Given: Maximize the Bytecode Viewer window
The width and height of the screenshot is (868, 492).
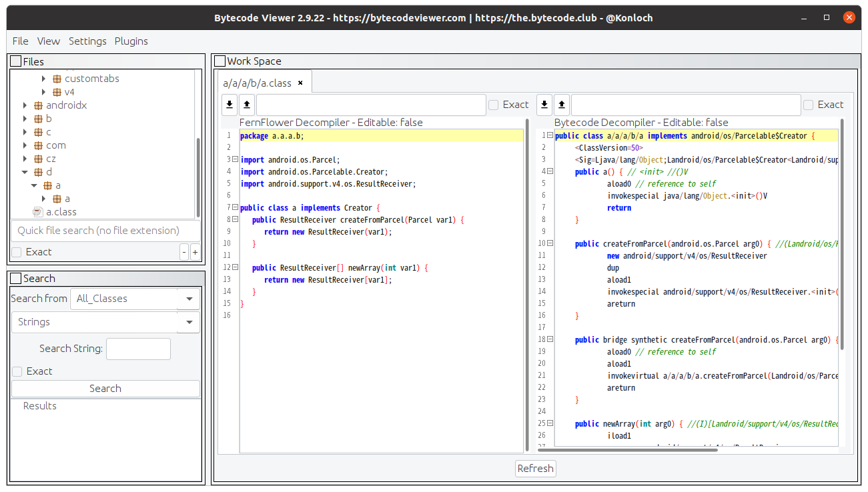Looking at the screenshot, I should (827, 18).
